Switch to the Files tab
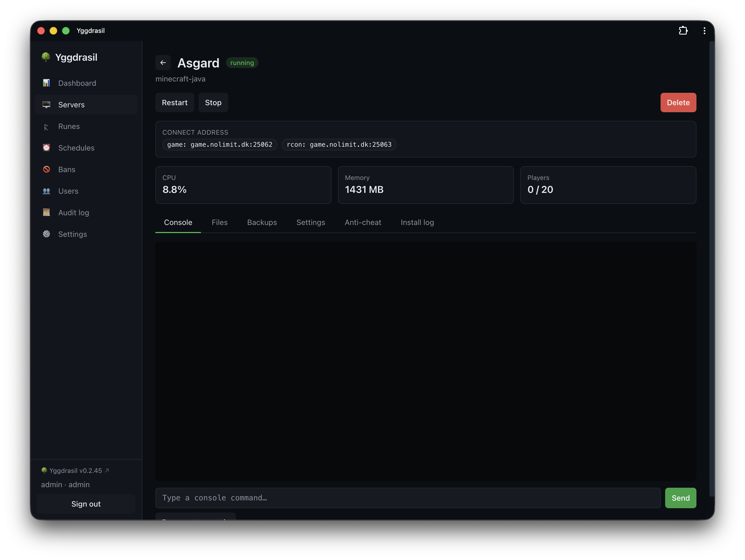This screenshot has width=745, height=560. pyautogui.click(x=220, y=222)
